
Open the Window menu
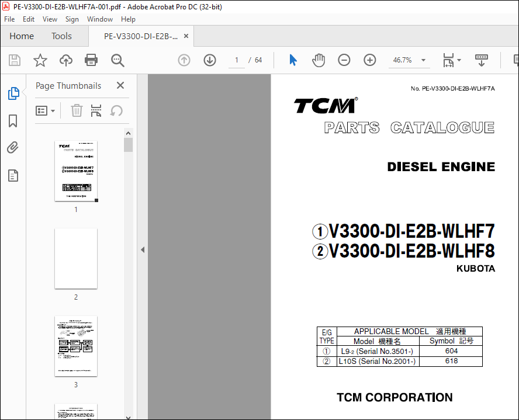click(x=100, y=19)
